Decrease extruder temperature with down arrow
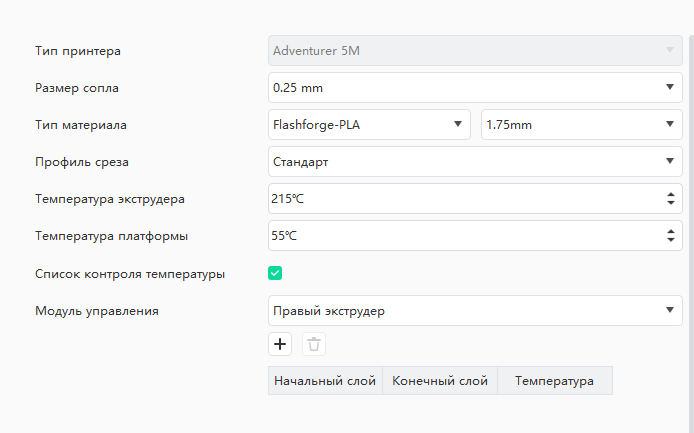Screen dimensions: 694x433 tap(671, 203)
